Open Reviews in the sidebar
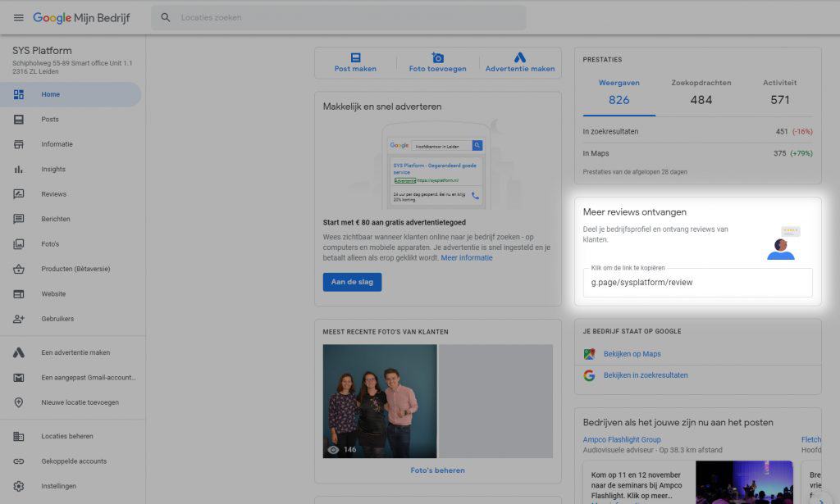This screenshot has width=840, height=504. [x=71, y=194]
